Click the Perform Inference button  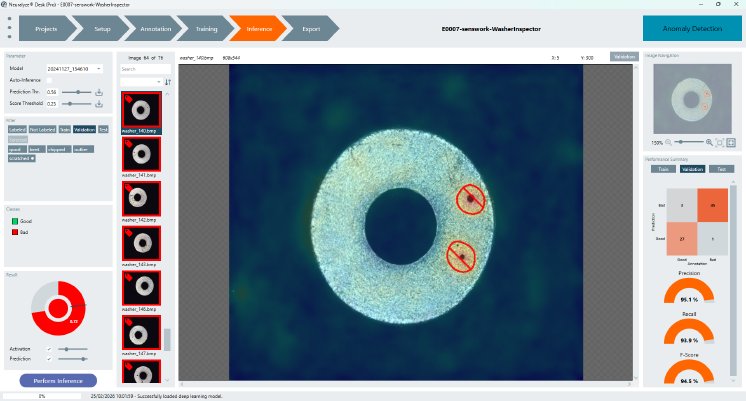point(58,381)
